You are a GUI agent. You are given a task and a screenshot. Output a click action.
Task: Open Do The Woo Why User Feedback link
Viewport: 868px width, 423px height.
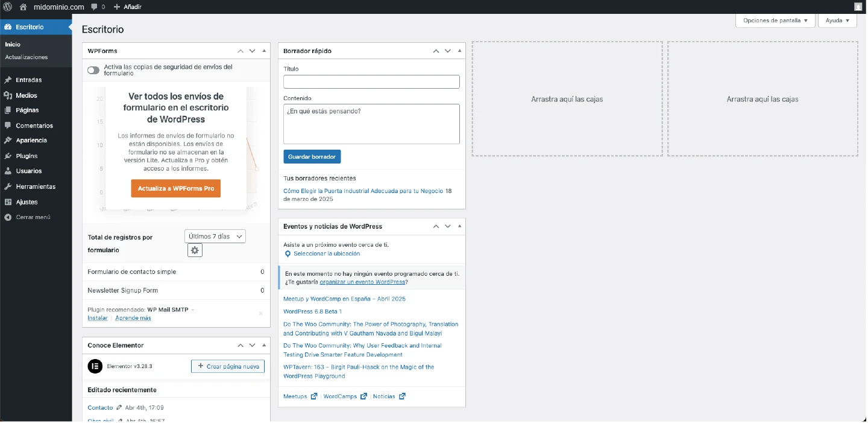362,350
